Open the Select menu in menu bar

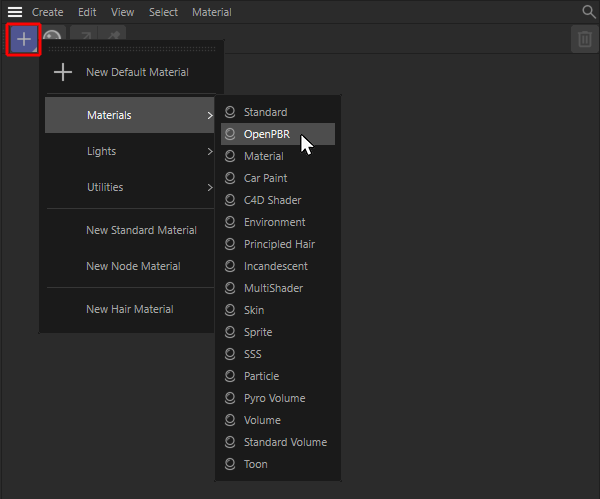click(x=163, y=12)
